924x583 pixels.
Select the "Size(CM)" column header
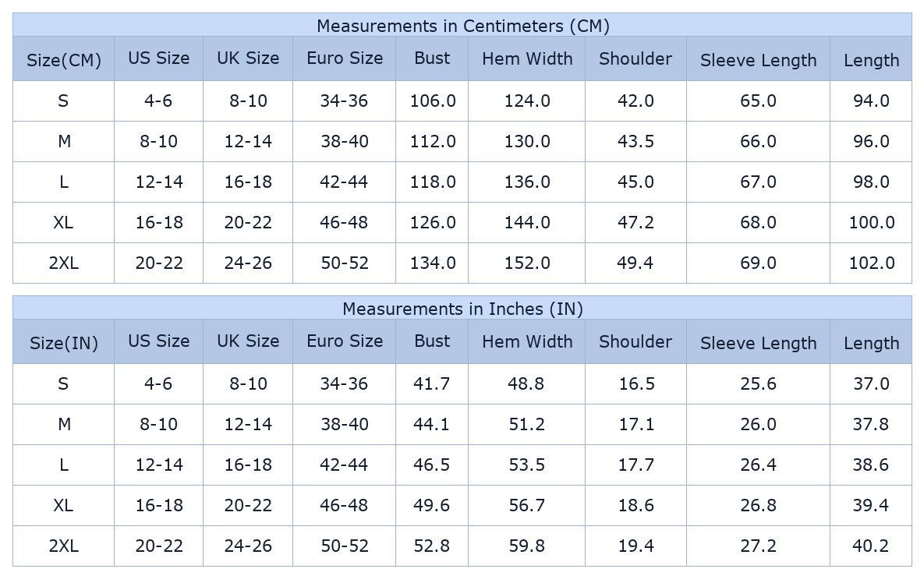click(64, 60)
